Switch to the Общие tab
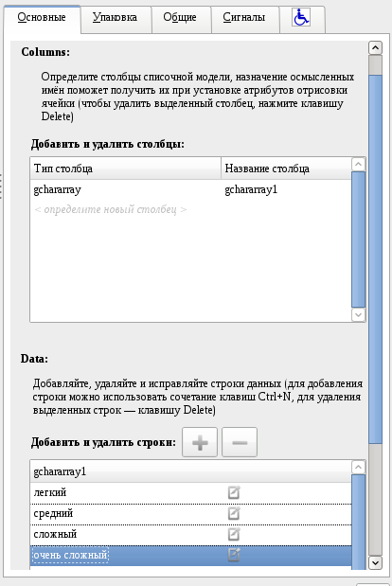 click(180, 18)
